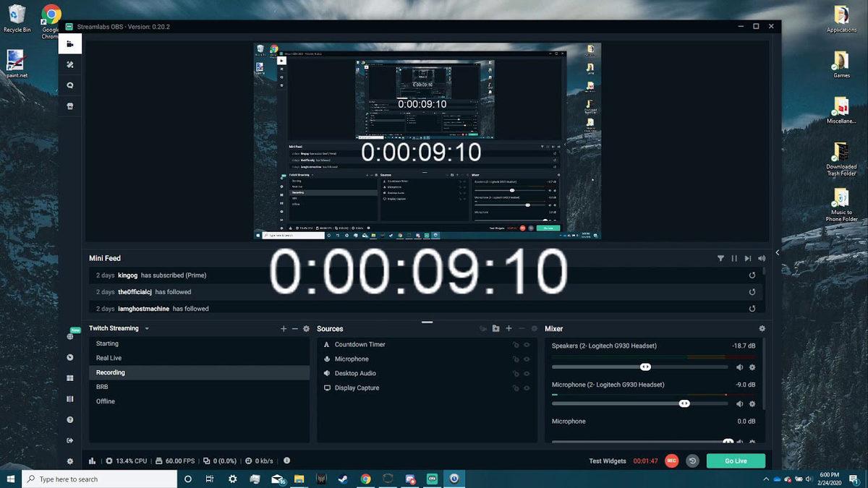The width and height of the screenshot is (868, 488).
Task: Stop recording with the REC button
Action: pyautogui.click(x=671, y=460)
